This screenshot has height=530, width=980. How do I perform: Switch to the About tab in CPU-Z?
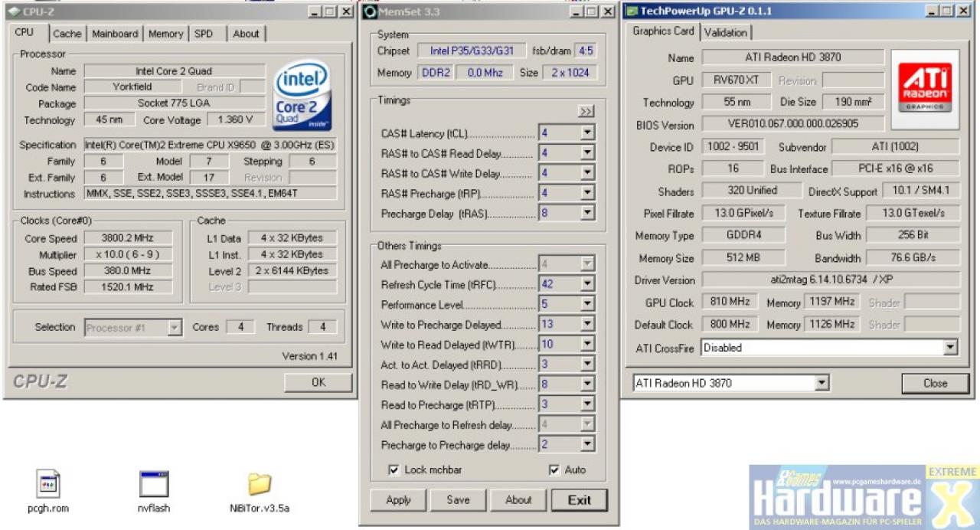click(247, 34)
